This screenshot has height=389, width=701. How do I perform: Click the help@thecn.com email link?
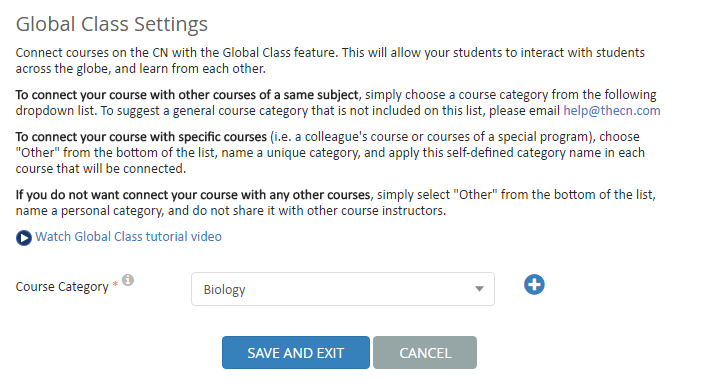612,110
